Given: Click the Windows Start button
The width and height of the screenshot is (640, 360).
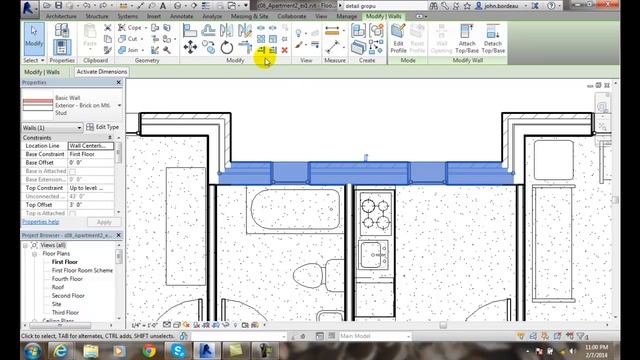Looking at the screenshot, I should (33, 351).
